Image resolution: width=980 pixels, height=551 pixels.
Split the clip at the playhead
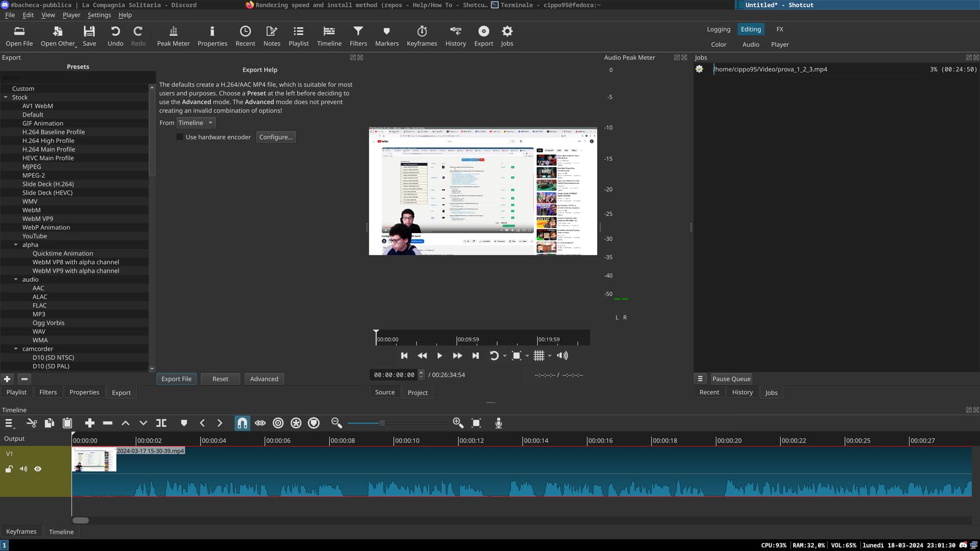tap(161, 422)
